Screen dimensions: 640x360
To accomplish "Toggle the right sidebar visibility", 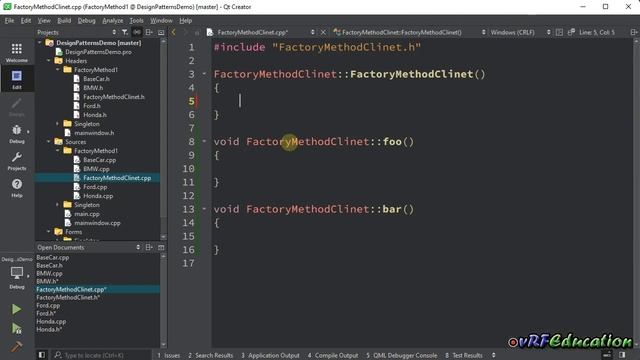I will point(622,355).
